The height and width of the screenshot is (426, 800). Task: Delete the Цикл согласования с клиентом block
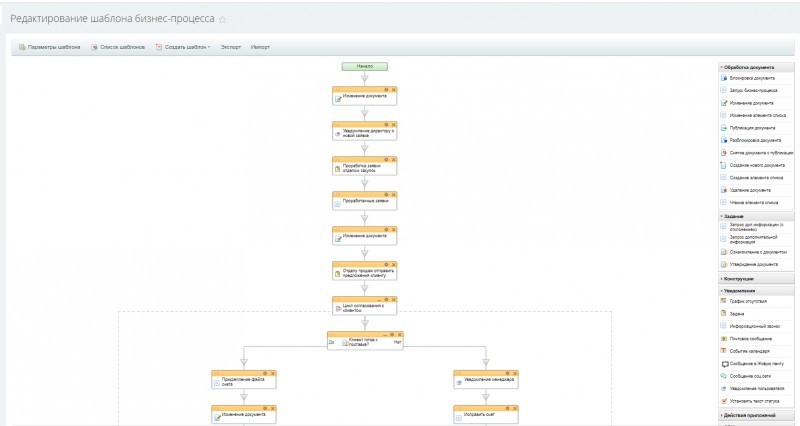click(393, 300)
